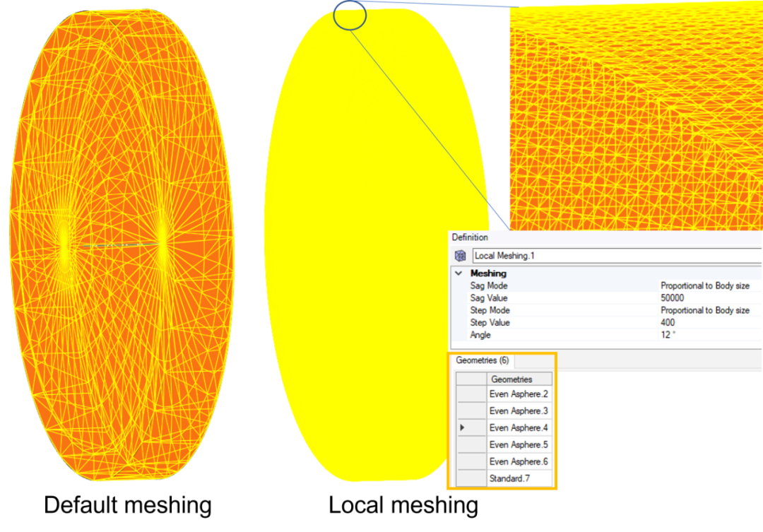
Task: Click the Local Meshing icon beside the name field
Action: pos(461,256)
